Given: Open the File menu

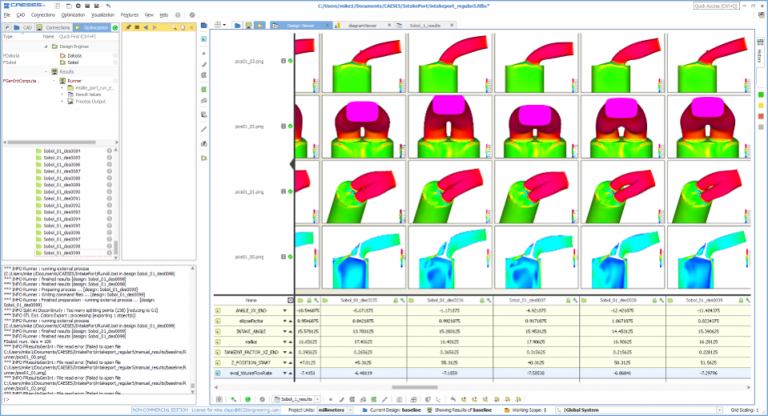Looking at the screenshot, I should (x=7, y=15).
